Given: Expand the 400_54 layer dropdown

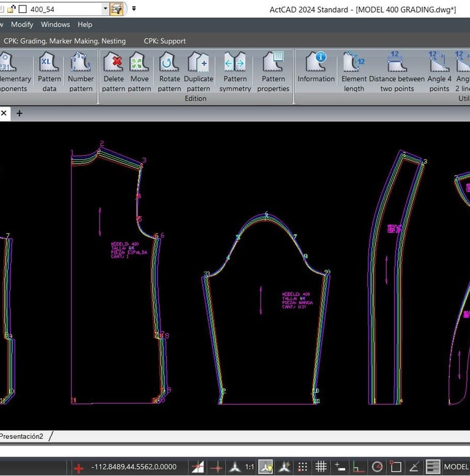Looking at the screenshot, I should tap(105, 9).
